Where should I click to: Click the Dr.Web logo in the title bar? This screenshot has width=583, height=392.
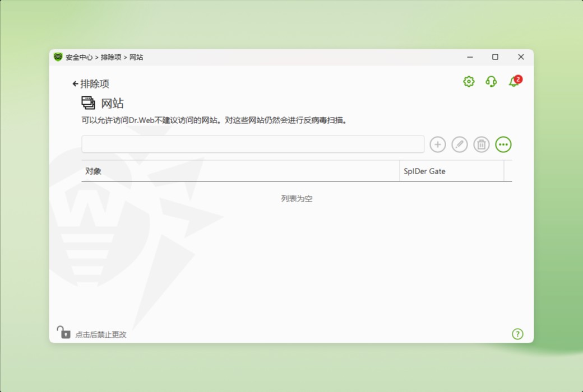pos(58,57)
